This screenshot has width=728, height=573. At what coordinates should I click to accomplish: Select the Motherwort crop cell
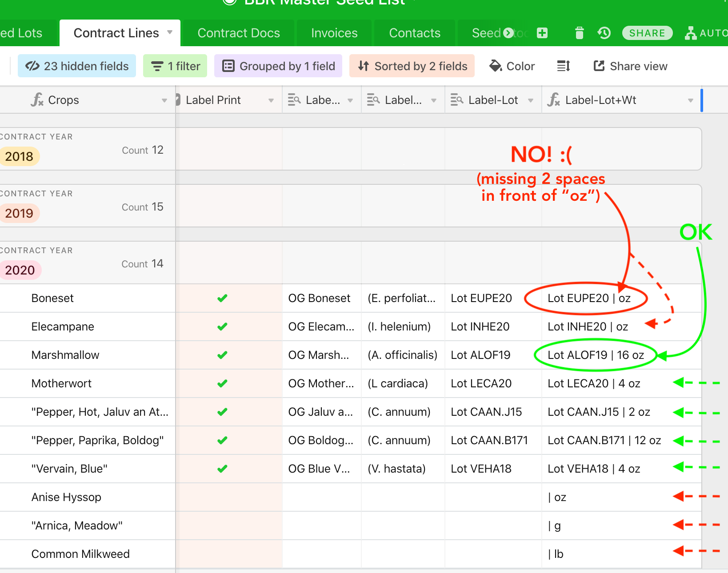click(88, 383)
